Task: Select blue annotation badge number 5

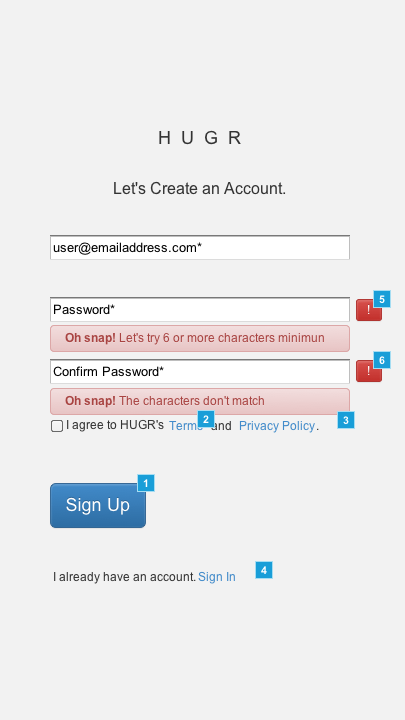Action: click(x=382, y=299)
